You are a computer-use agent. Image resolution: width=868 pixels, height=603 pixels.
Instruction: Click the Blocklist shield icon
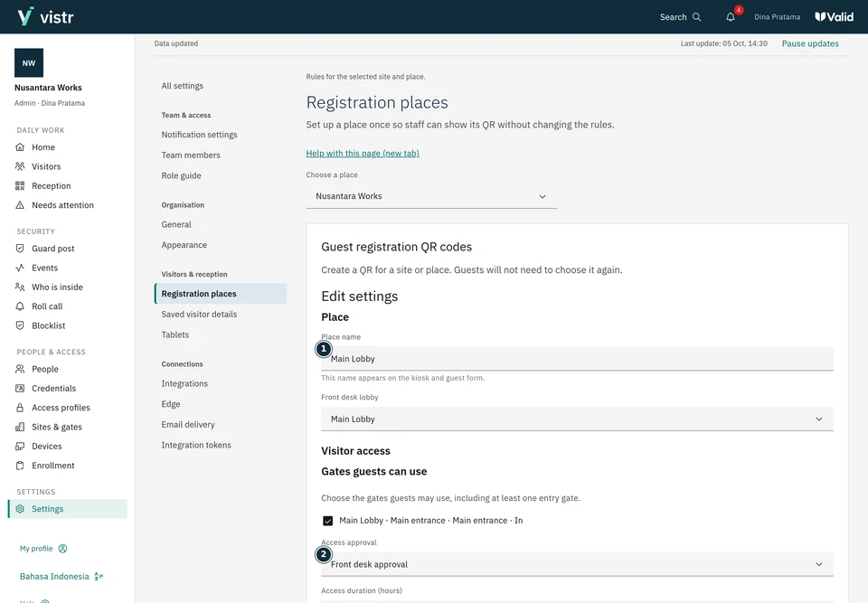(20, 326)
